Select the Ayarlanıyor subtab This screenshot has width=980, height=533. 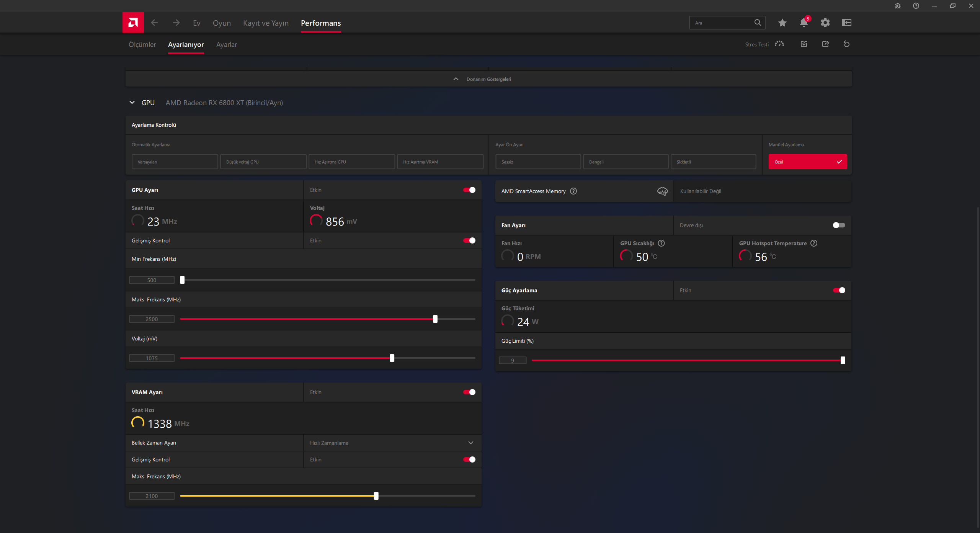(186, 44)
